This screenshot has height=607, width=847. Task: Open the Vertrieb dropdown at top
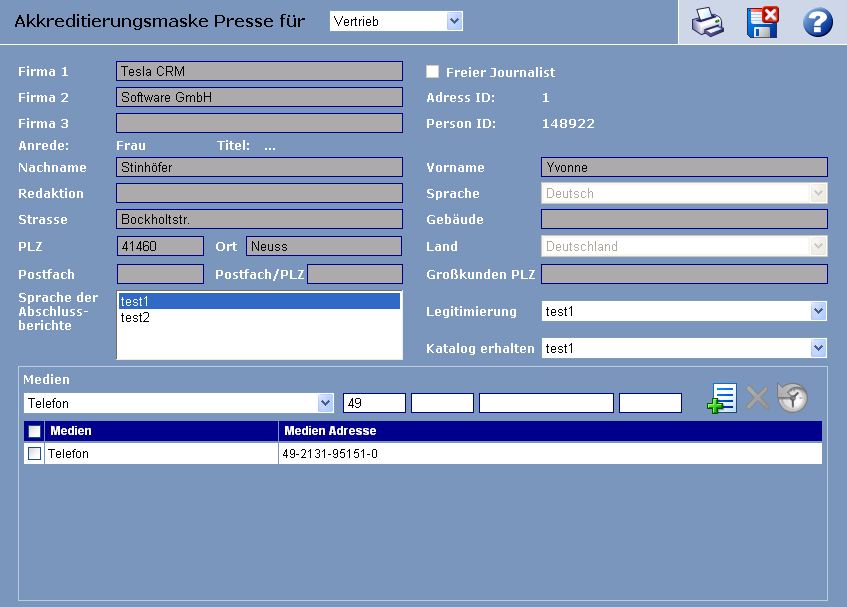tap(396, 21)
